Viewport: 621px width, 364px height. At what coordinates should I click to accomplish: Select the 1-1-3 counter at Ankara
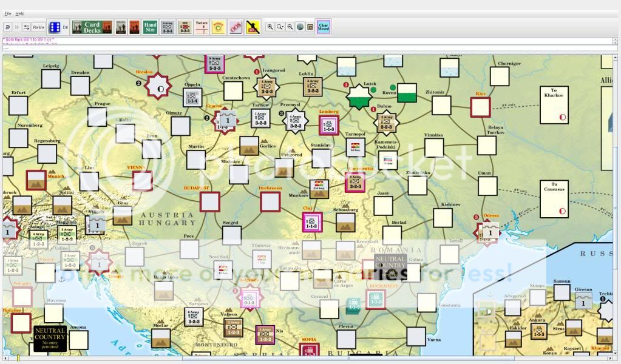(538, 332)
